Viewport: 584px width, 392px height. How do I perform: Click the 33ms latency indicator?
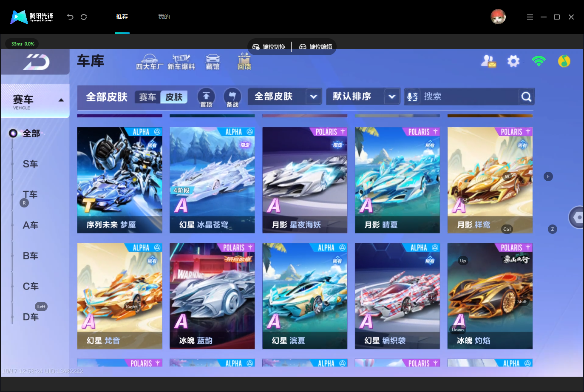(22, 44)
